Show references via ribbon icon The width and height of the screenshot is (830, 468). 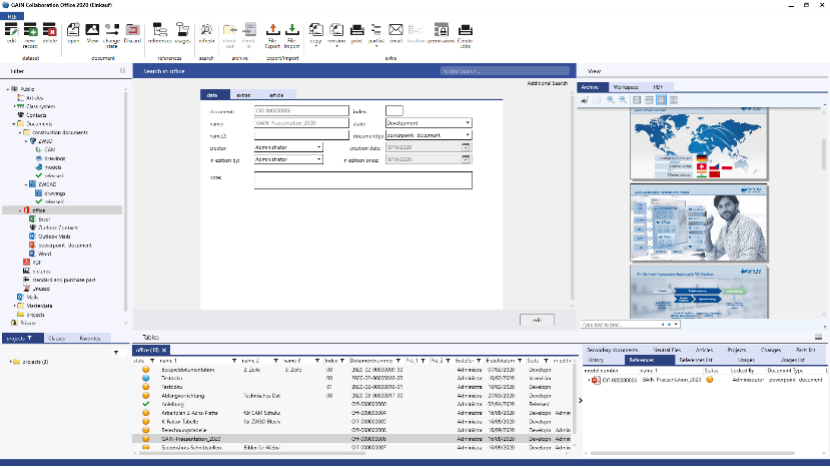[159, 30]
